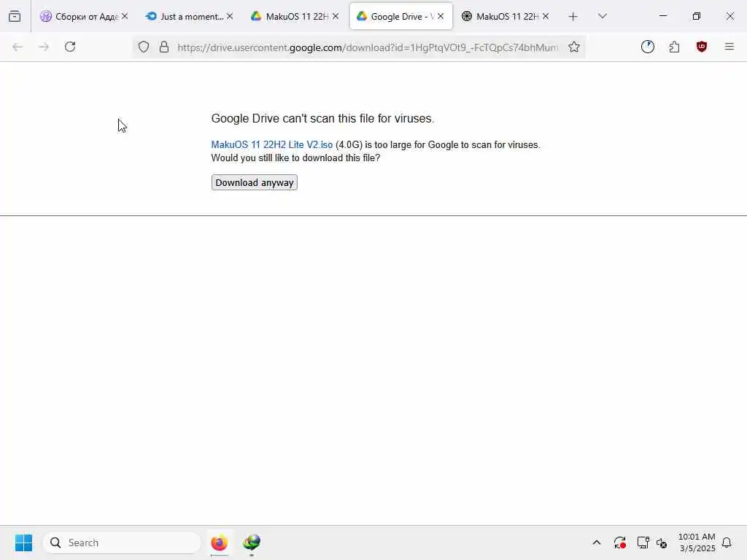This screenshot has width=747, height=560.
Task: Open the sync tray icon with red dot
Action: coord(619,542)
